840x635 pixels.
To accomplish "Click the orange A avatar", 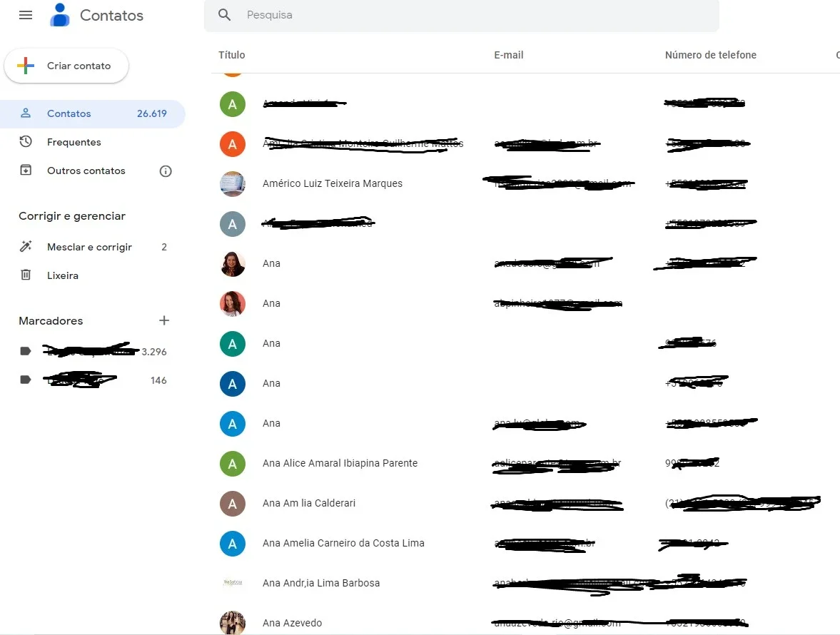I will click(233, 143).
